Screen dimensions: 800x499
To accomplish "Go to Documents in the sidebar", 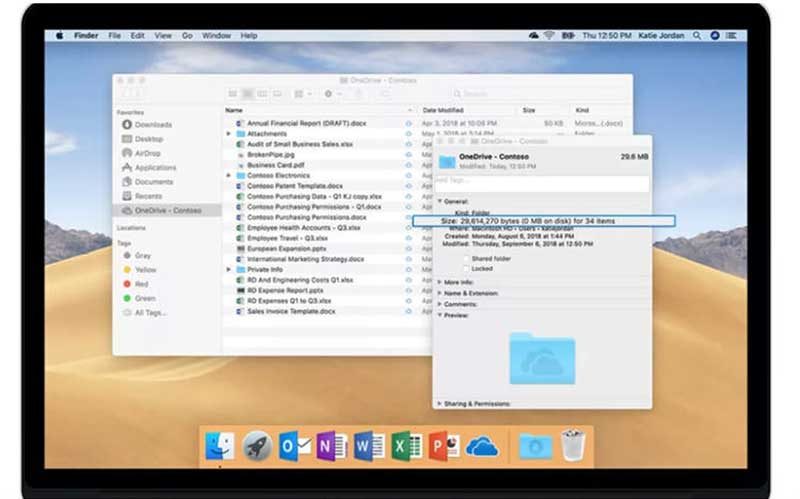I will coord(147,182).
